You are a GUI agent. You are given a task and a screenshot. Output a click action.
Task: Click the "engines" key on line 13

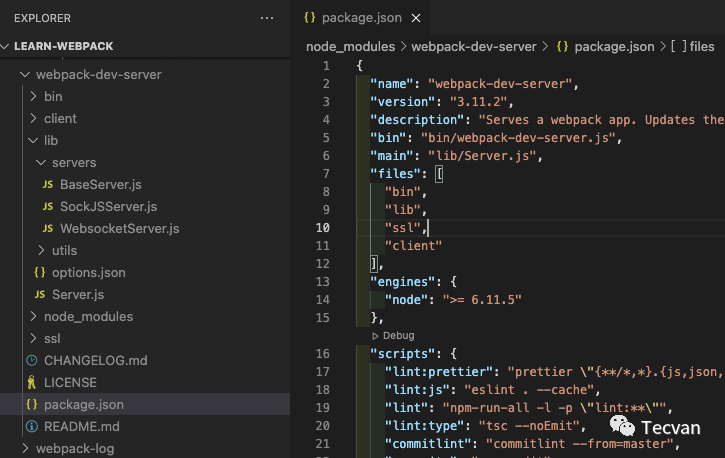[403, 282]
